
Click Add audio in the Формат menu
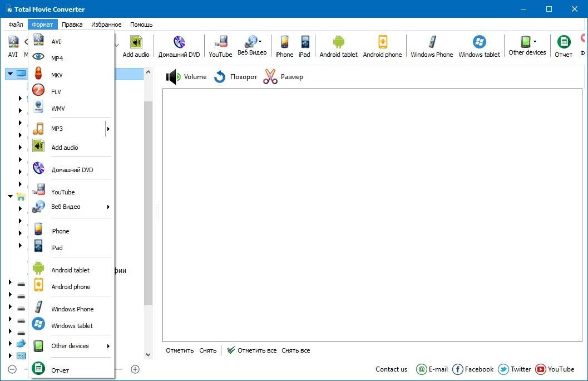pyautogui.click(x=71, y=148)
